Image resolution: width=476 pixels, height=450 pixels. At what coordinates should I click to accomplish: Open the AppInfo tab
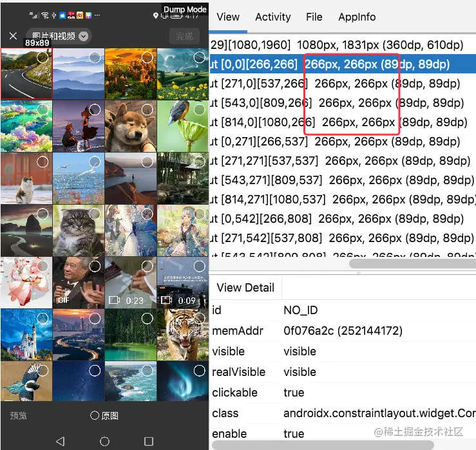pos(357,17)
